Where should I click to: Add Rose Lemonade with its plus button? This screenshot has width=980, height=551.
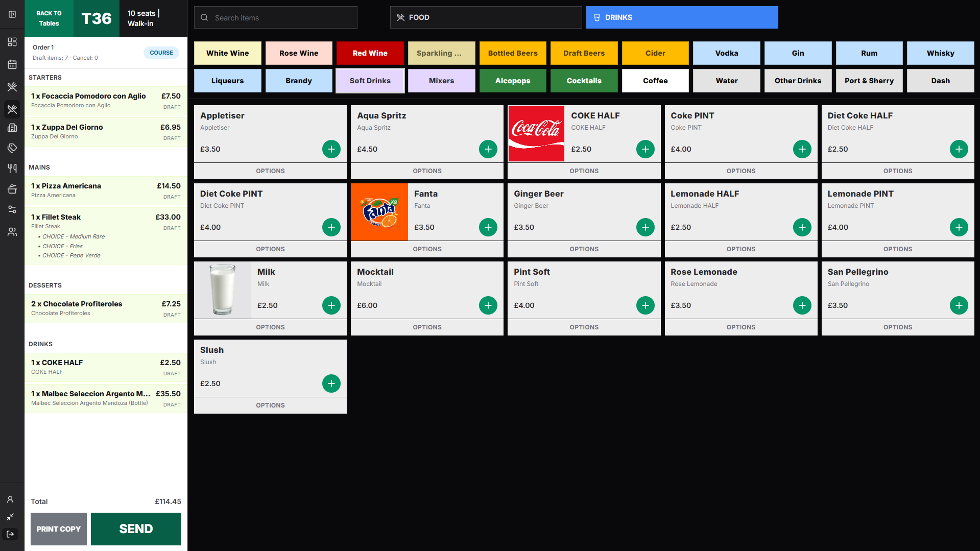pyautogui.click(x=802, y=305)
